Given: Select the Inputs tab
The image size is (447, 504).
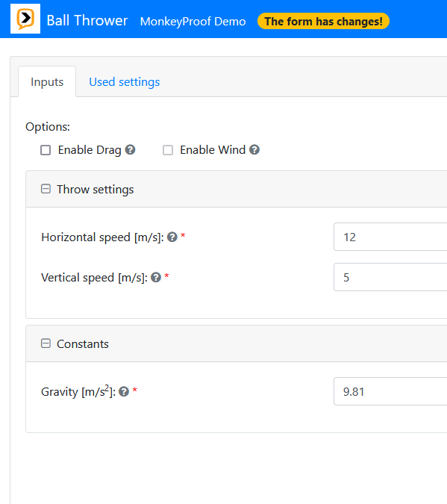Looking at the screenshot, I should click(x=47, y=82).
